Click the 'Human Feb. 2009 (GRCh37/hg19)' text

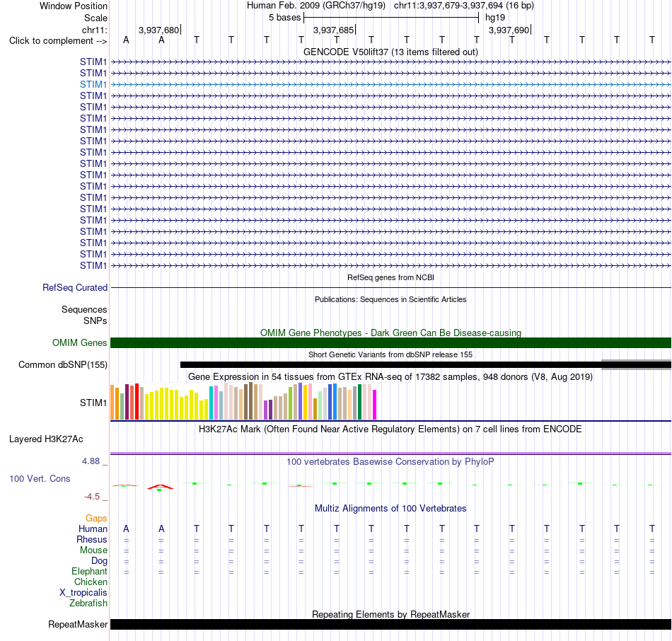click(316, 6)
